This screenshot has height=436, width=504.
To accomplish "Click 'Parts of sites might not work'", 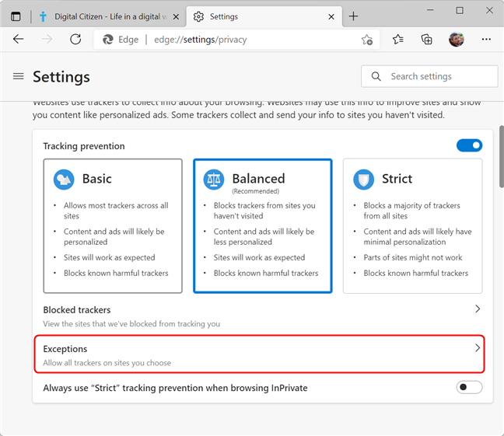I will (413, 257).
